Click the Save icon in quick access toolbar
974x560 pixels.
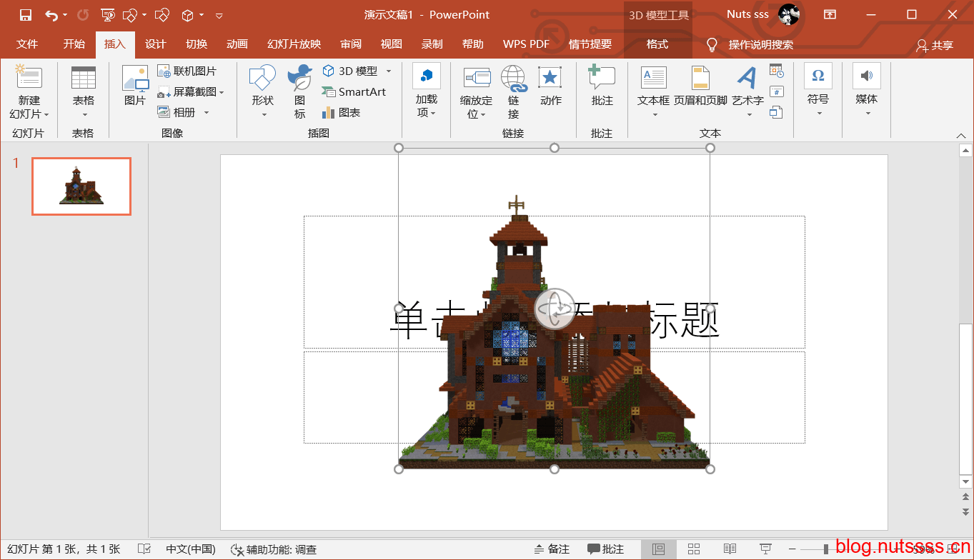pyautogui.click(x=26, y=15)
